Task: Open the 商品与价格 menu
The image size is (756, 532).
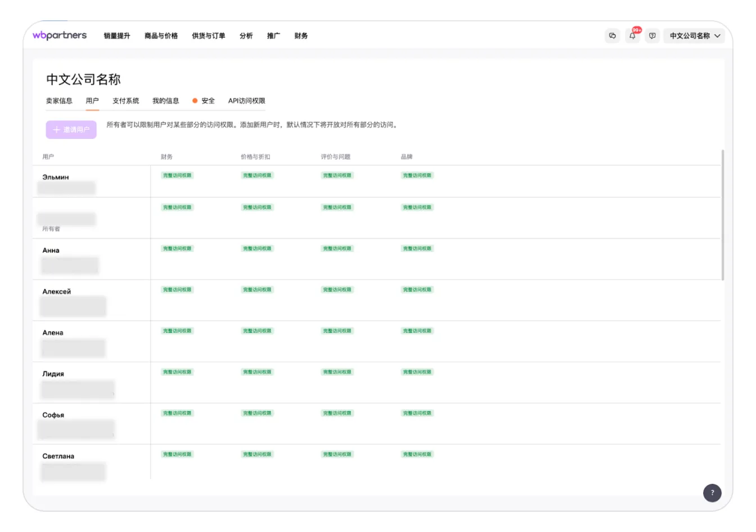Action: (161, 36)
